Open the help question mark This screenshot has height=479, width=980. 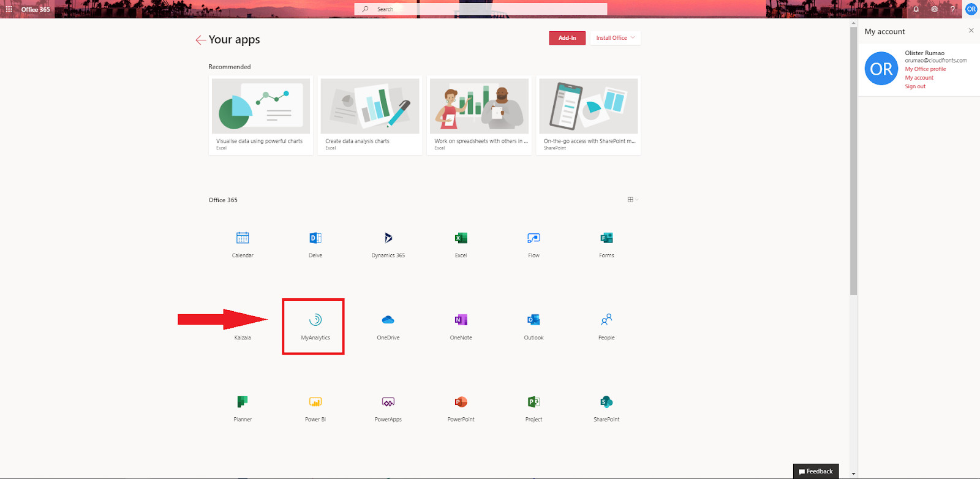click(x=952, y=9)
